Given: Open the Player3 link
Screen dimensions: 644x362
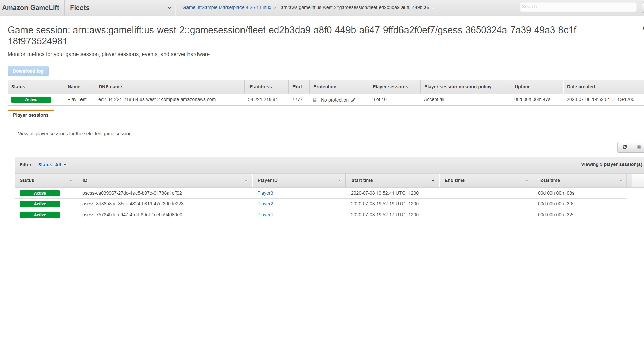Looking at the screenshot, I should (265, 193).
